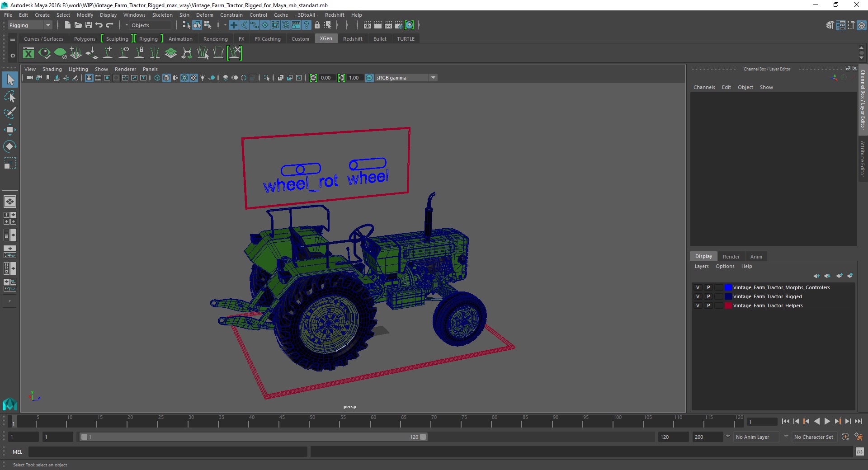Open the Rigging menu set dropdown
Viewport: 868px width, 470px height.
(30, 25)
